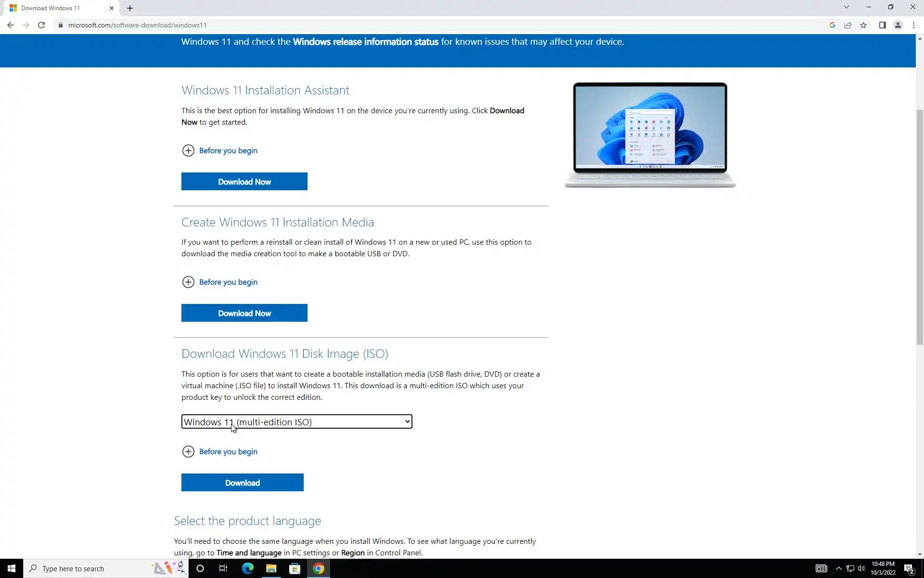Click the Download button for ISO

[x=242, y=483]
